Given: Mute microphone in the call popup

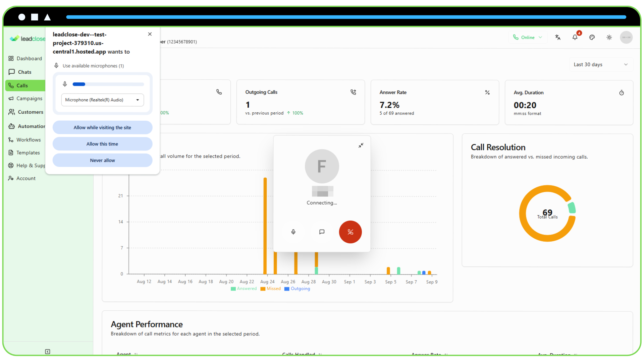Looking at the screenshot, I should coord(293,232).
